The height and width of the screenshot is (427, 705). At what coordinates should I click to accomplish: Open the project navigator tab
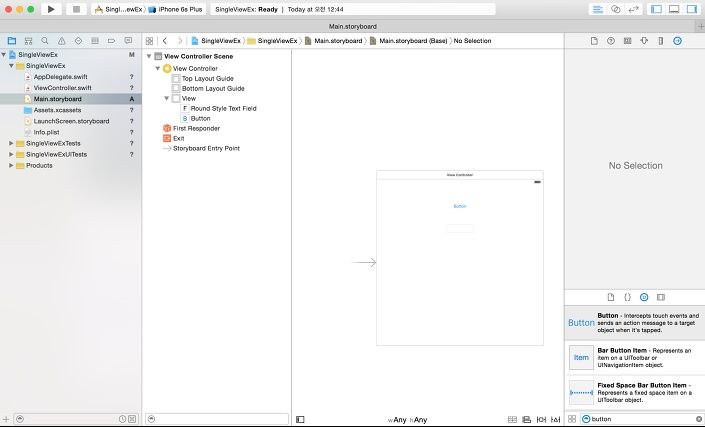click(12, 41)
